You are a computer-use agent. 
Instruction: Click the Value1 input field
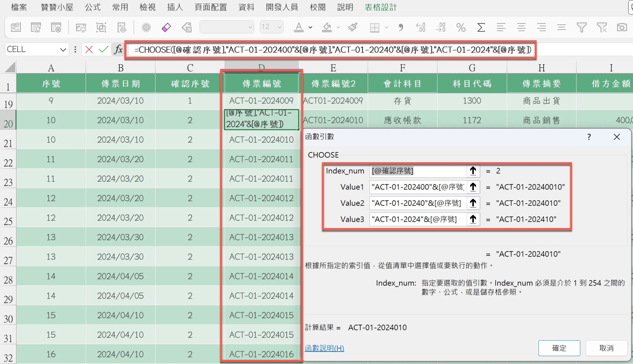click(418, 187)
